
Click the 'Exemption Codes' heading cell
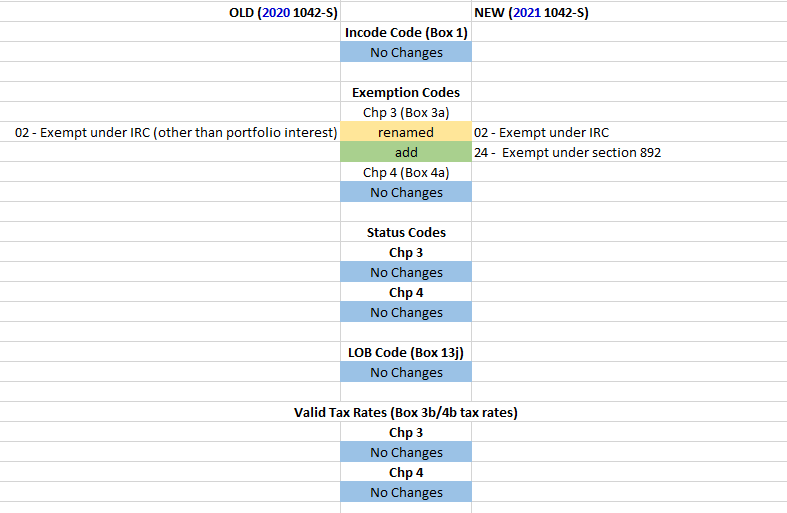click(x=406, y=92)
